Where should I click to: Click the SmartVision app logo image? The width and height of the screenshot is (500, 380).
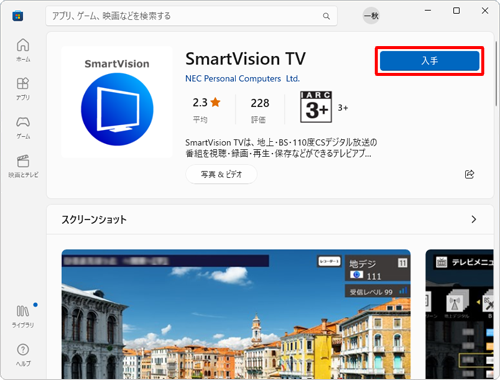click(117, 102)
